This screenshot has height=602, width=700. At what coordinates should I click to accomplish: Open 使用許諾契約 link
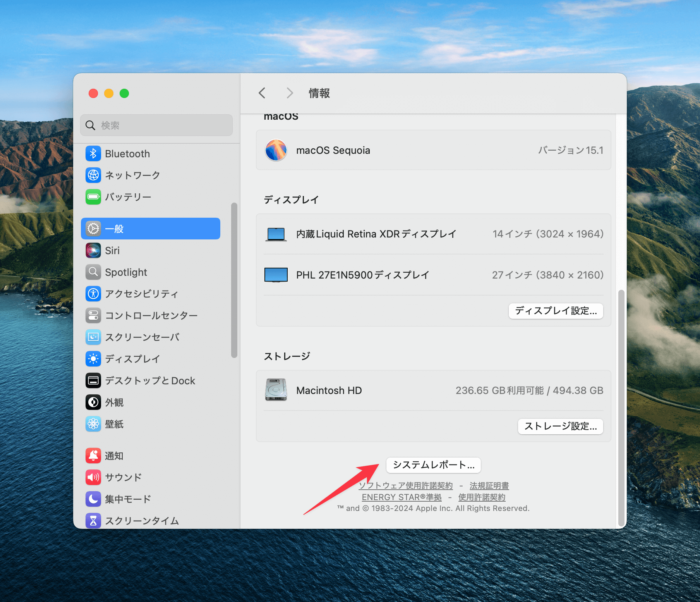coord(482,497)
